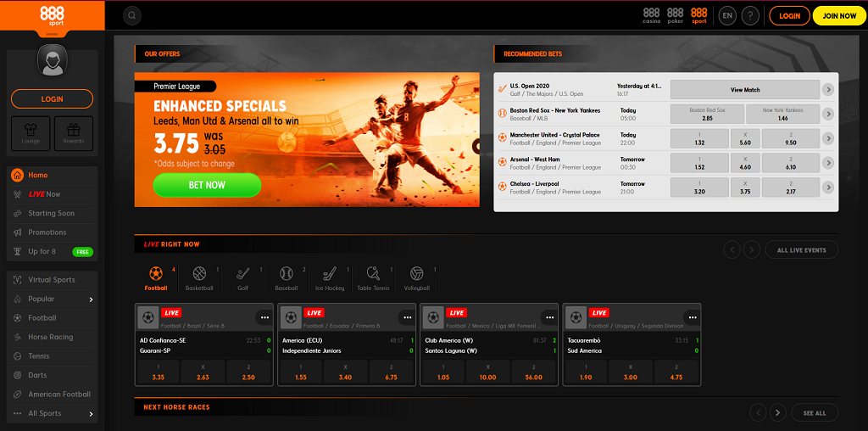The height and width of the screenshot is (431, 868).
Task: Click previous arrow in Next Horse Races
Action: pyautogui.click(x=759, y=412)
